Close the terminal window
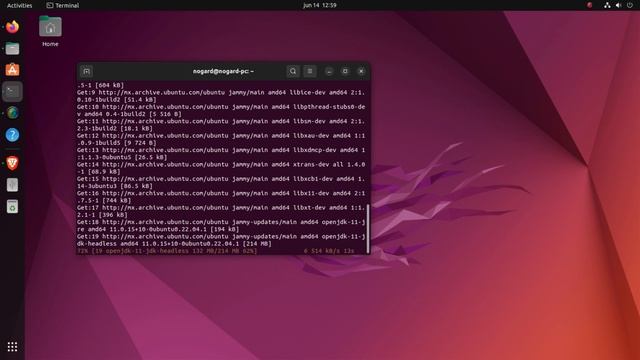This screenshot has height=360, width=640. [361, 71]
